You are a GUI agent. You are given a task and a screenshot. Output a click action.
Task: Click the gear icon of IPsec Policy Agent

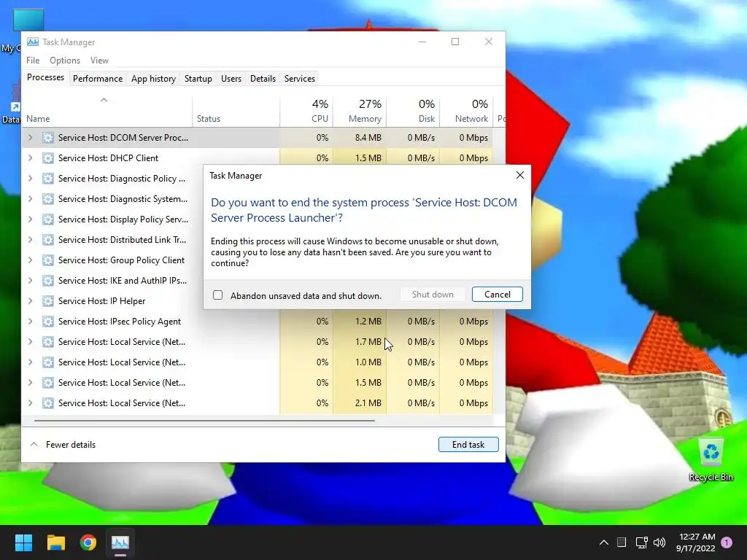pos(47,322)
